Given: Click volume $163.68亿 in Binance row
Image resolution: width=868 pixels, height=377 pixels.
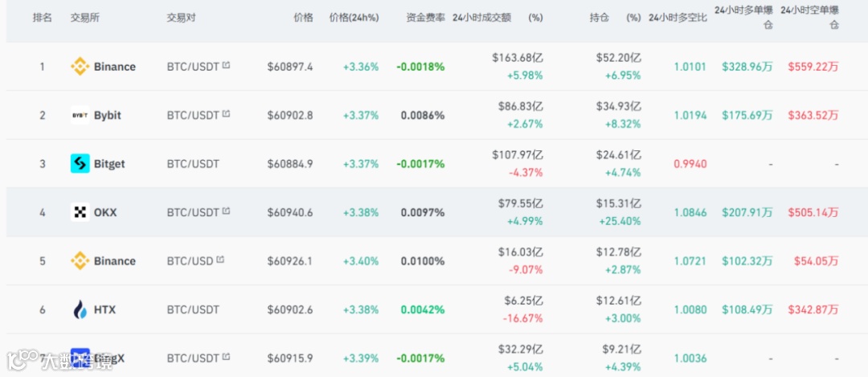Looking at the screenshot, I should (517, 58).
